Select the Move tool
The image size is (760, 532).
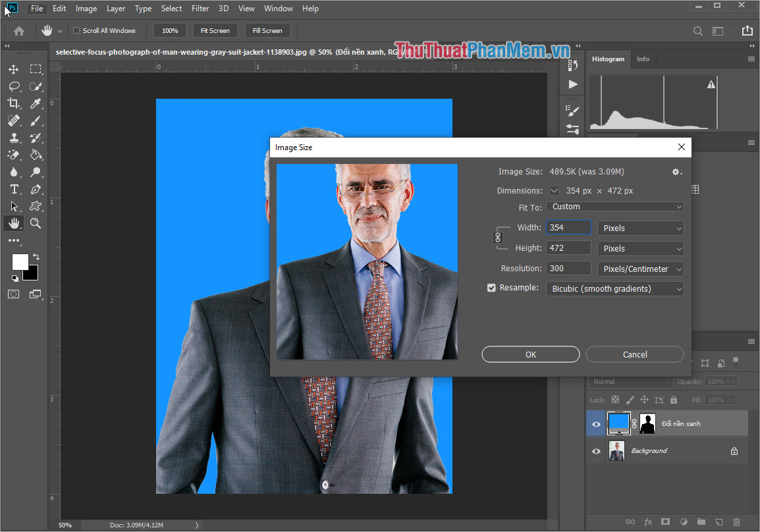13,69
